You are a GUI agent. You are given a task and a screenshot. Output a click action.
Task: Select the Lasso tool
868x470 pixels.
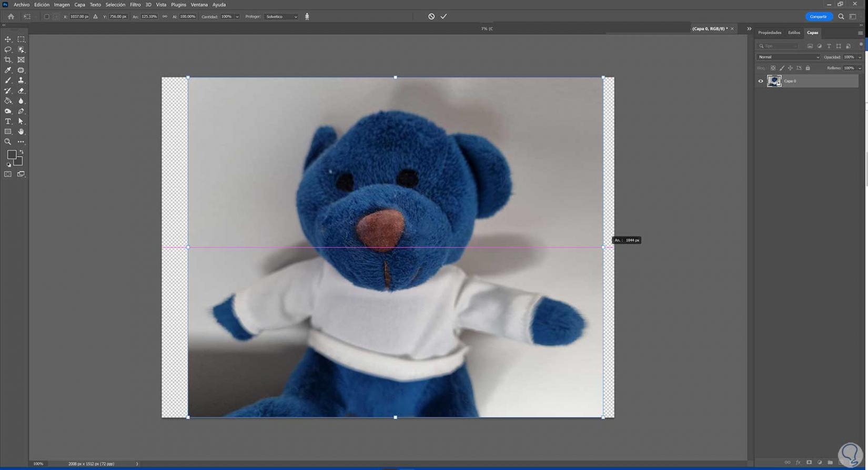[8, 49]
